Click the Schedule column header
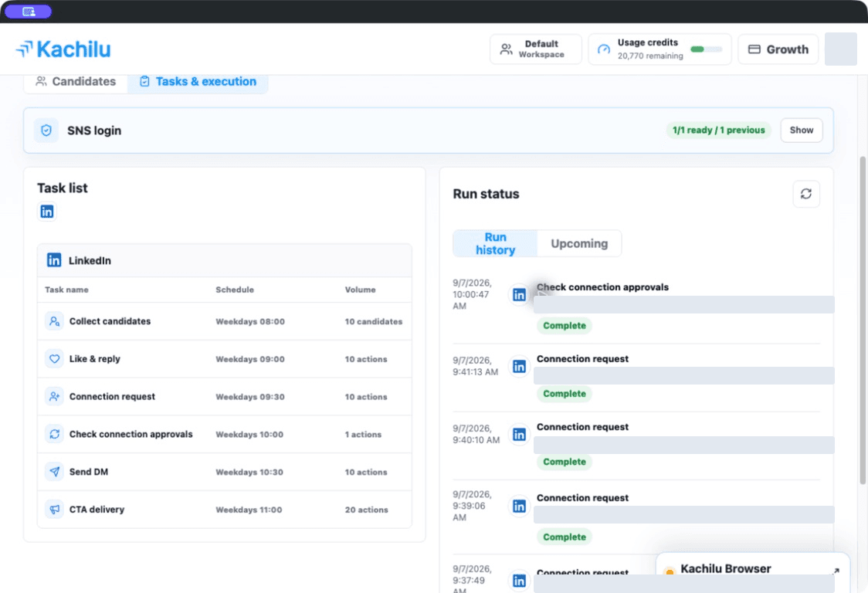This screenshot has width=868, height=593. [235, 290]
